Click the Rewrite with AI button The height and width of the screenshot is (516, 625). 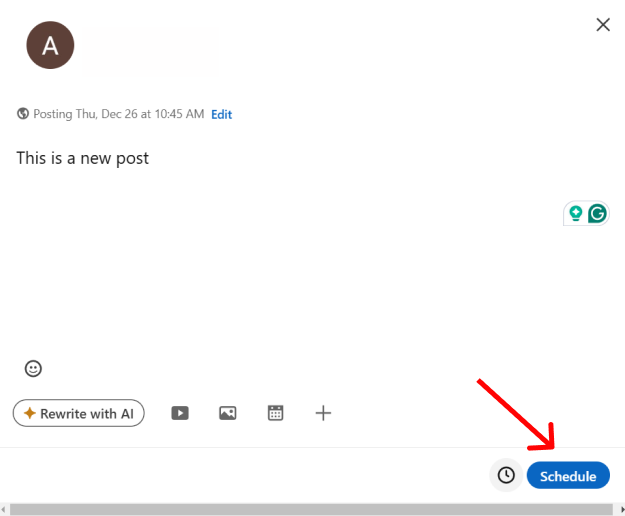[79, 413]
